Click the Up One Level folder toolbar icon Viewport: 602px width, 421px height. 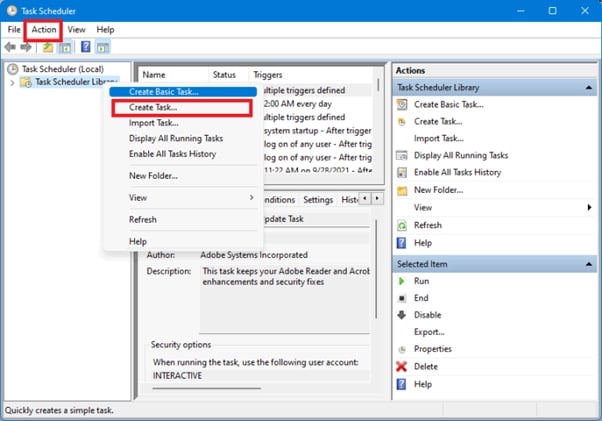pyautogui.click(x=47, y=47)
